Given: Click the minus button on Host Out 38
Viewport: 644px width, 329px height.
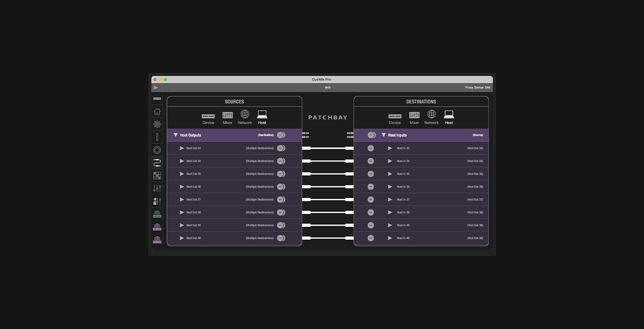Looking at the screenshot, I should [281, 212].
